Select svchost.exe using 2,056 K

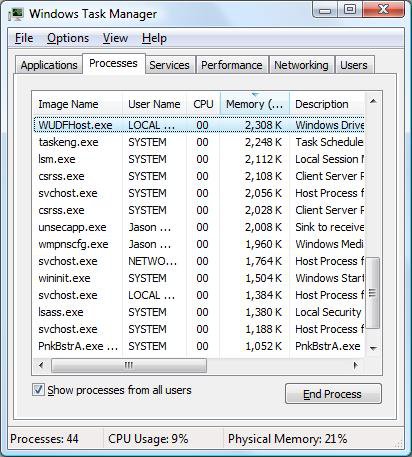point(199,193)
